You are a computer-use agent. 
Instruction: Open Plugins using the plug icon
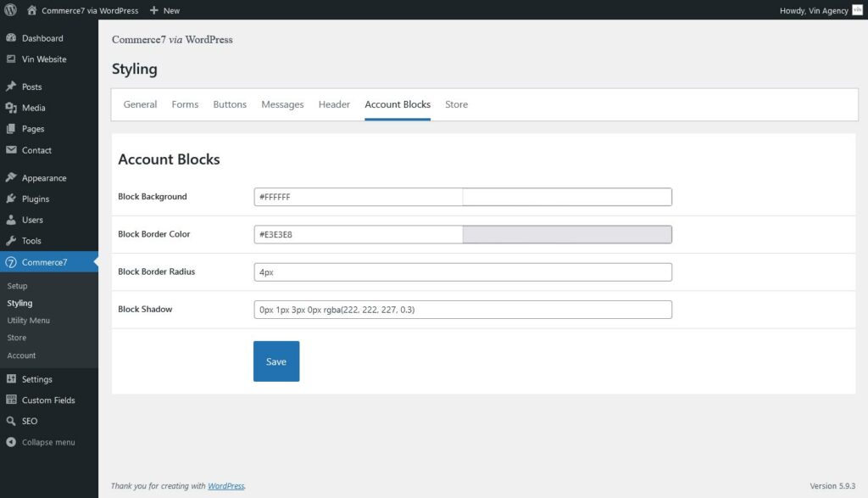click(x=12, y=199)
